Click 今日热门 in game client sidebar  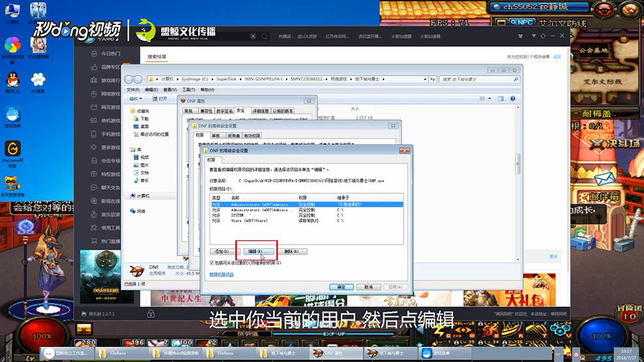click(x=106, y=54)
